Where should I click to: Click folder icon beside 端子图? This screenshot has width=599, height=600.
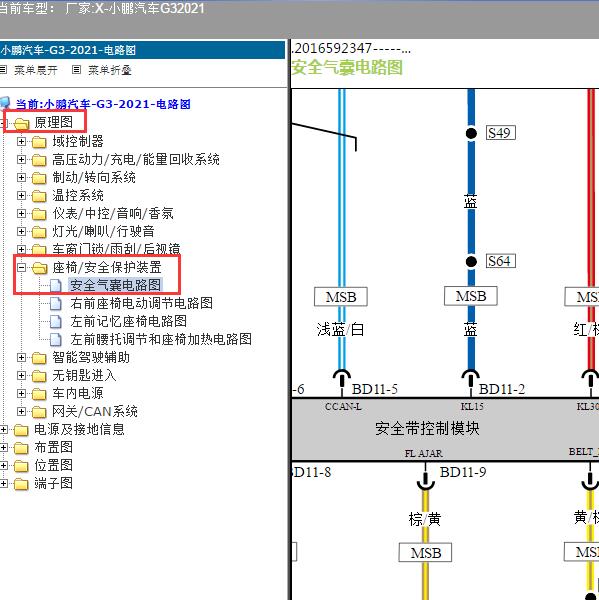(x=21, y=484)
